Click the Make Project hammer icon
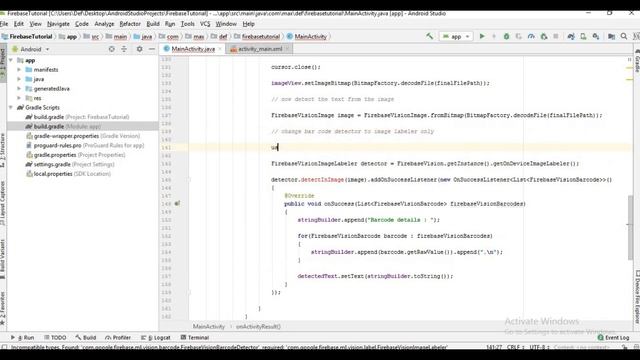 click(429, 36)
